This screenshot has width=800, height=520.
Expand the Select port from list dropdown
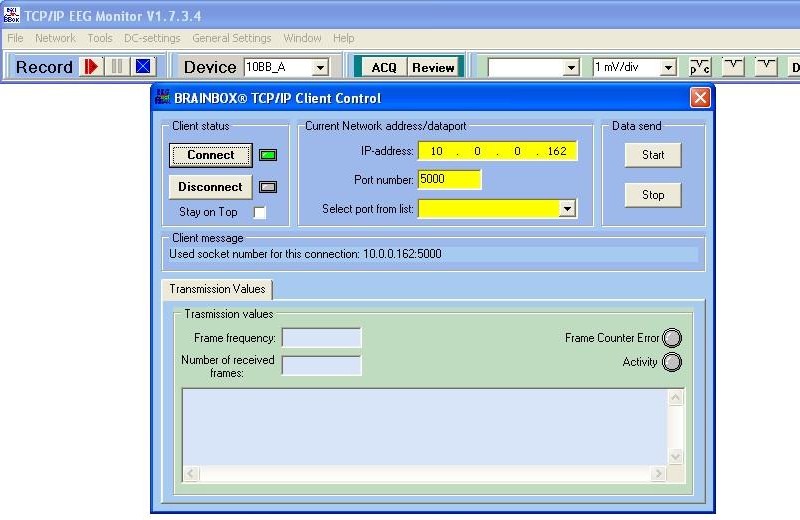click(x=567, y=208)
